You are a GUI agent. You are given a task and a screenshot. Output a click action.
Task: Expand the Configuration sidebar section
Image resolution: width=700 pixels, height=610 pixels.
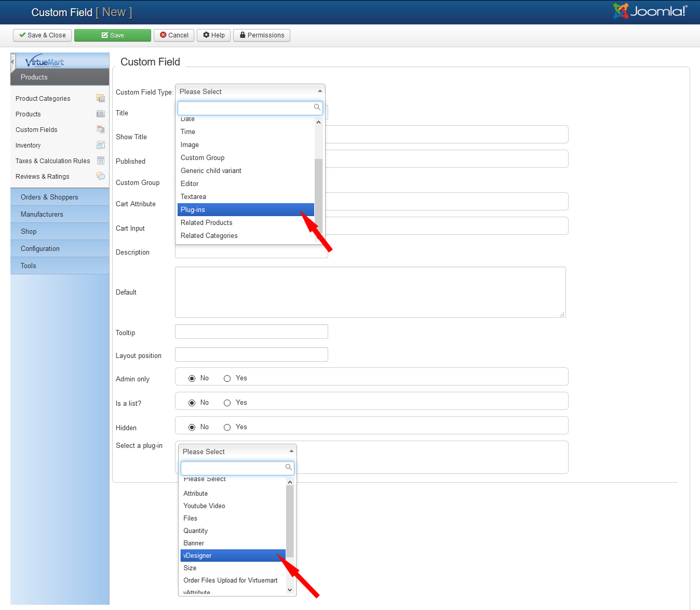pos(40,248)
